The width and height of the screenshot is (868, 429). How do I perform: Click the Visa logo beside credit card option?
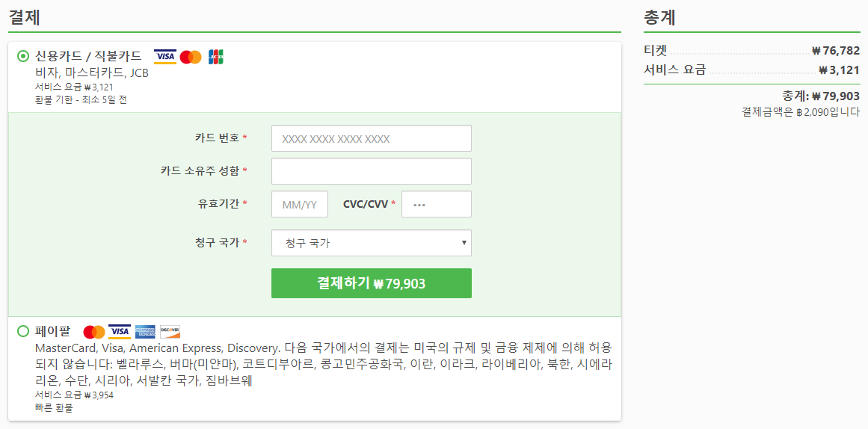point(165,57)
